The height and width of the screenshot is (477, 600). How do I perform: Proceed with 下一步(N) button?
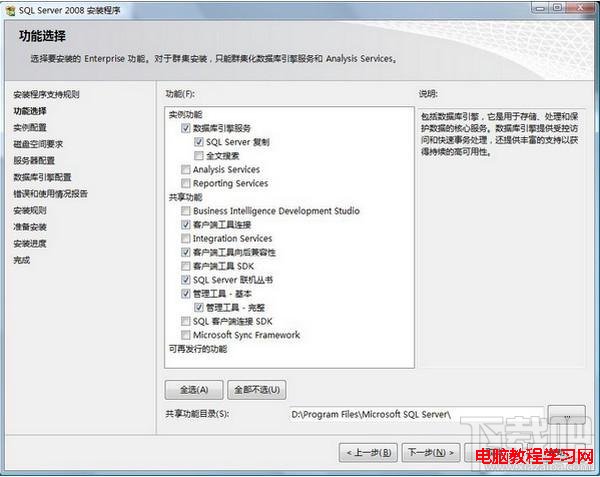coord(431,453)
